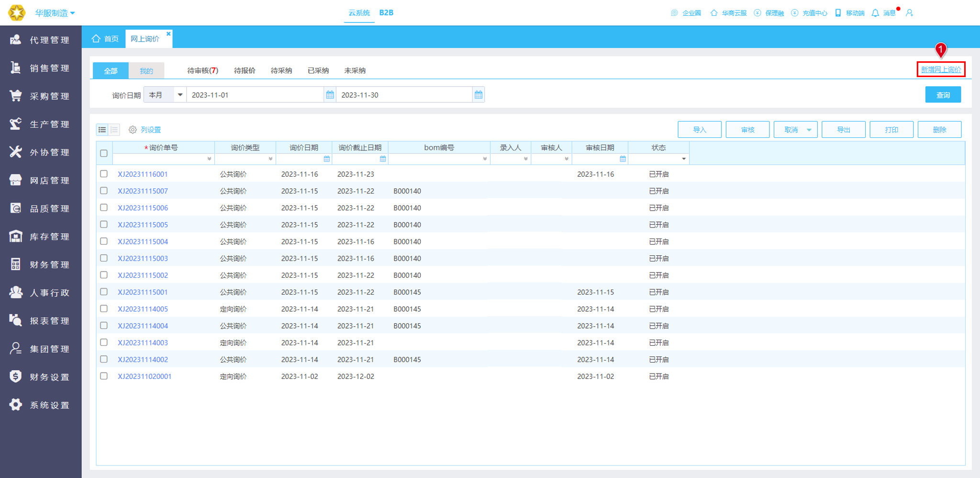This screenshot has width=980, height=478.
Task: Check the row XJ20231115007 checkbox
Action: (x=104, y=191)
